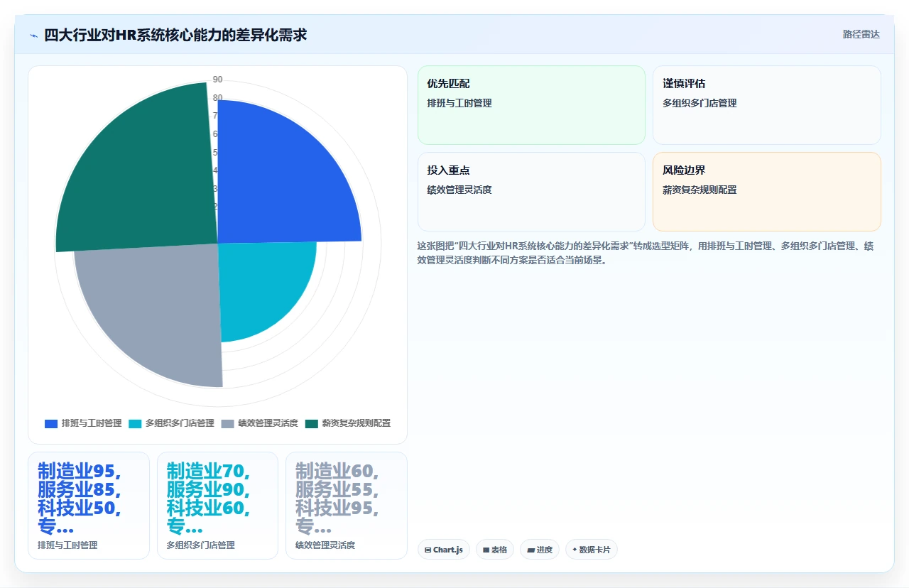
Task: Click the icon in the 表格 tag
Action: tap(486, 550)
